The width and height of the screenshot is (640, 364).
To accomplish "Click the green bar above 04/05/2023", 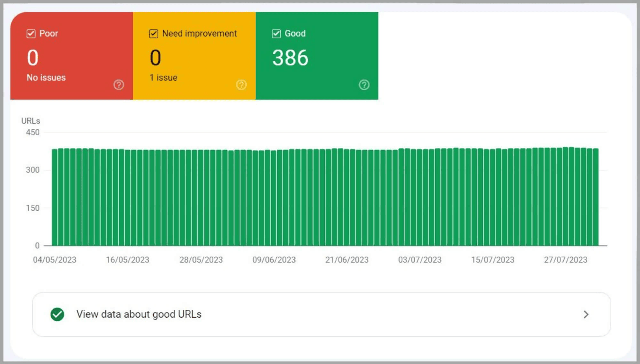I will coord(55,196).
